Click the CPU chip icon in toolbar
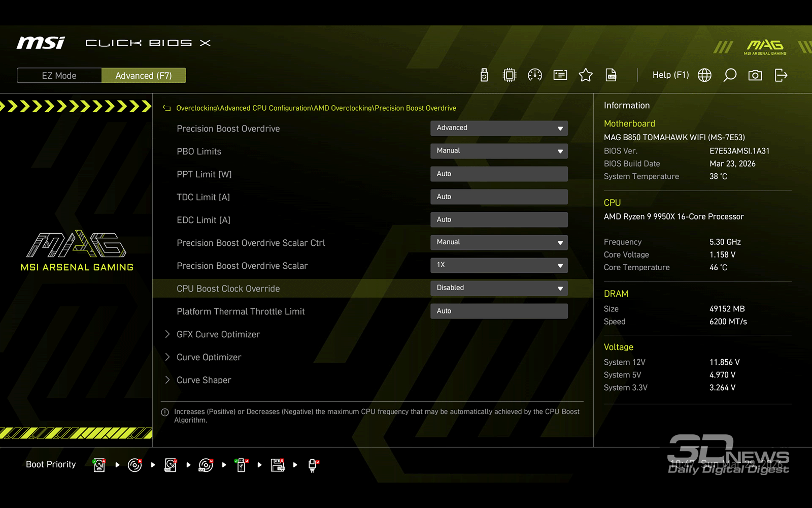This screenshot has width=812, height=508. coord(509,75)
